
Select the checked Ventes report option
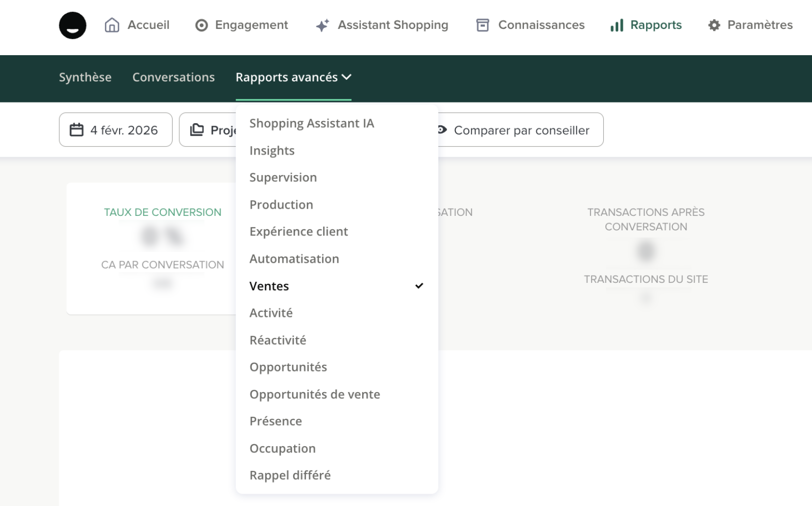tap(269, 286)
